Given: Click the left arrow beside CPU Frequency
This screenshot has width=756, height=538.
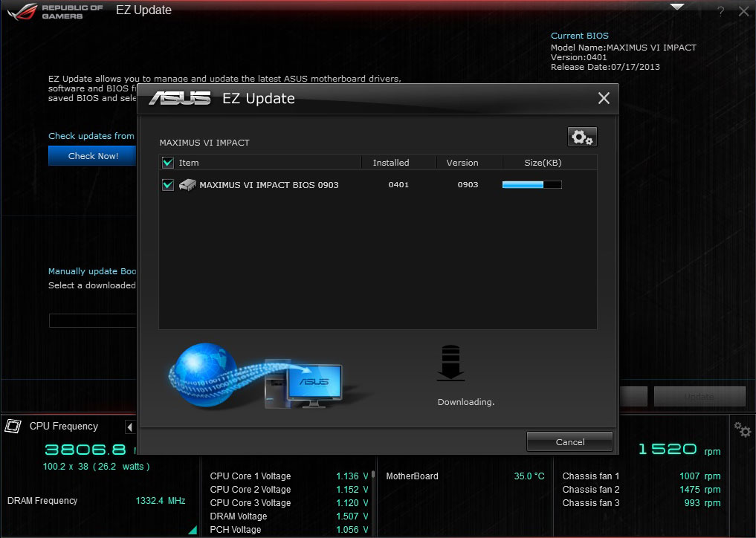Looking at the screenshot, I should pyautogui.click(x=129, y=427).
